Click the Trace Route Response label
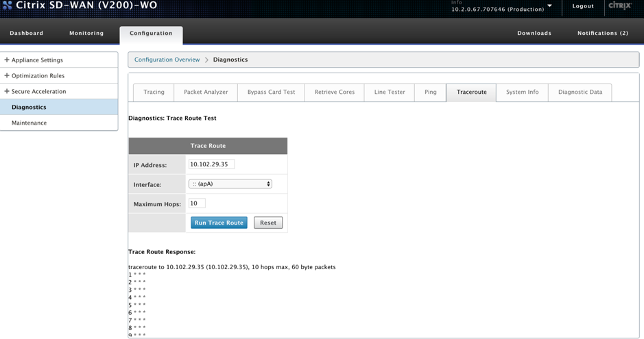 pyautogui.click(x=162, y=252)
